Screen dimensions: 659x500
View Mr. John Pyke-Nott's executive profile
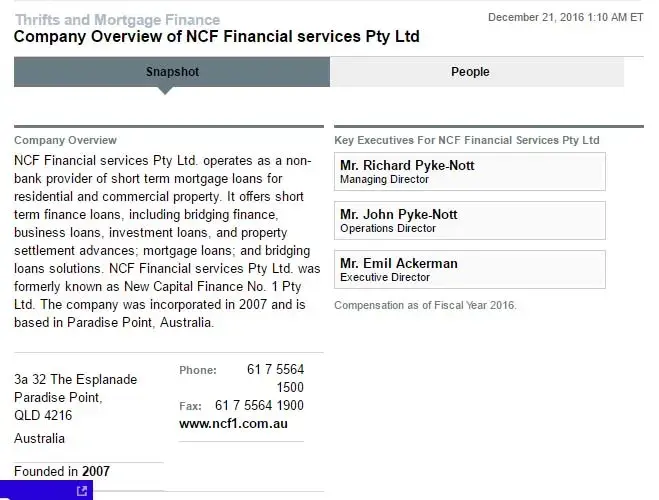pos(398,214)
